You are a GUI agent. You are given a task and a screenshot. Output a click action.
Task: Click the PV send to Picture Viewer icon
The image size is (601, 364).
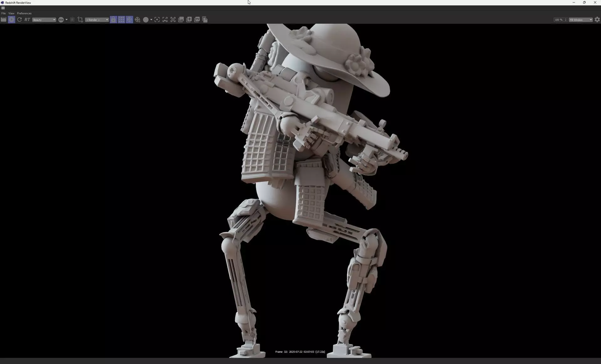[197, 20]
